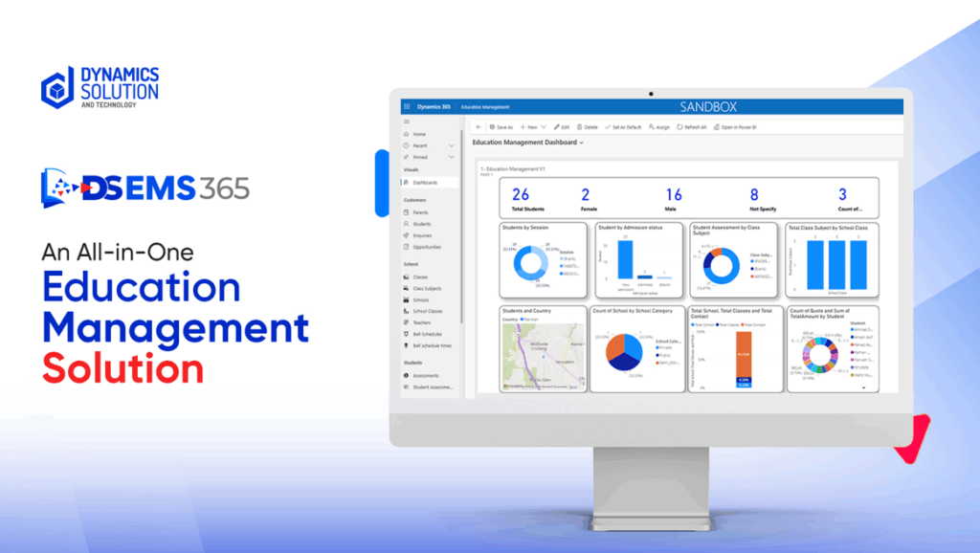This screenshot has width=980, height=553.
Task: Click the Refresh All icon in the toolbar
Action: click(x=693, y=126)
